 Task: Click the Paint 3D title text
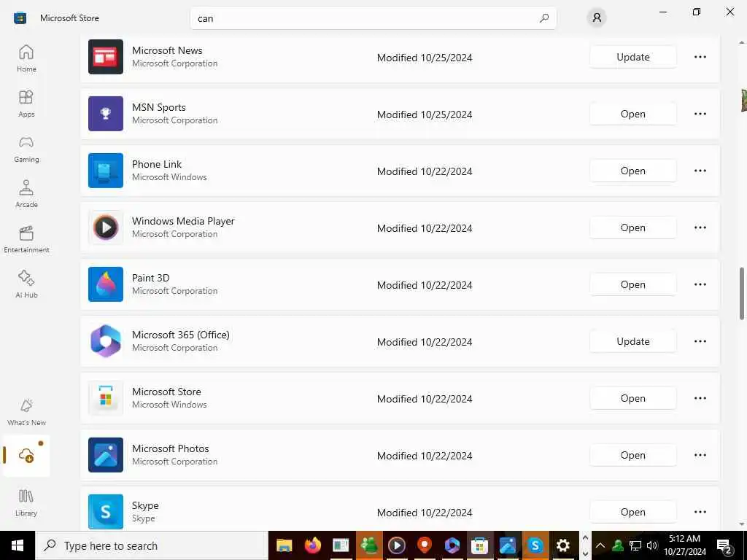(x=150, y=278)
